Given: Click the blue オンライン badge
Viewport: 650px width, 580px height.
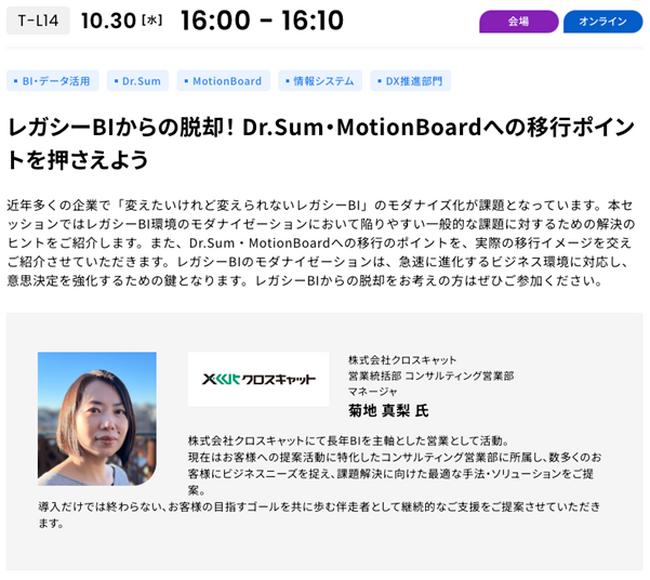Looking at the screenshot, I should (603, 21).
